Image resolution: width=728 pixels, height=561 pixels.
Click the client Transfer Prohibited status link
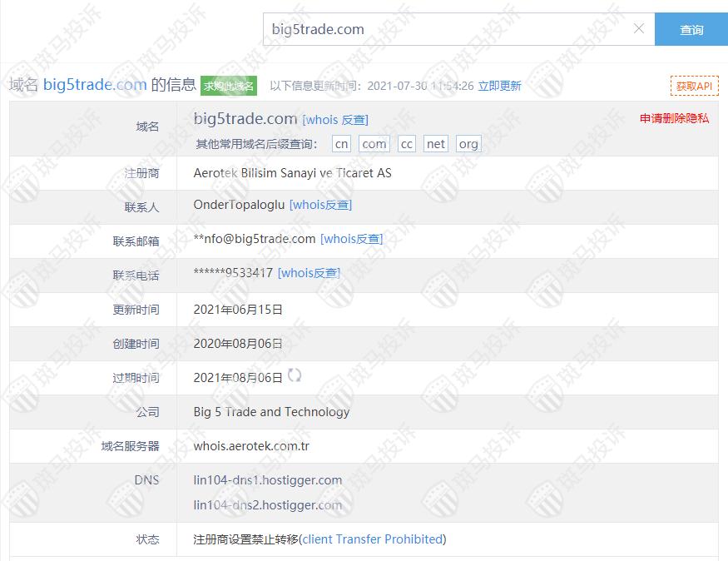[373, 539]
